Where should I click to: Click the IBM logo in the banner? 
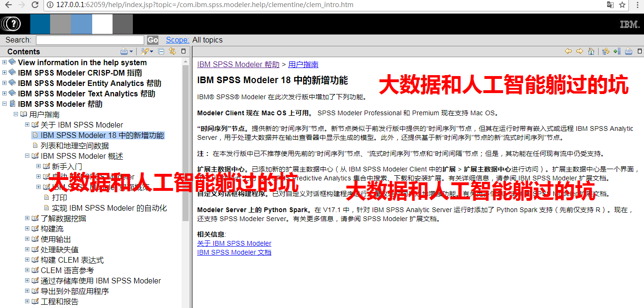click(x=630, y=25)
